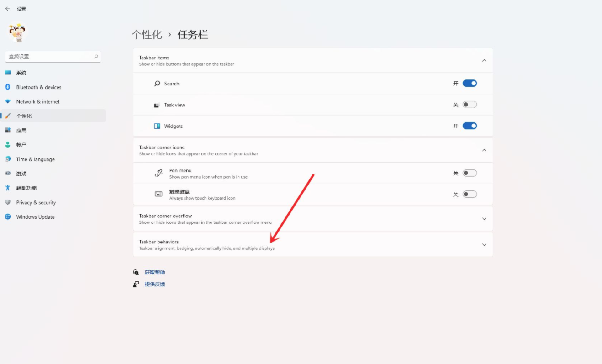This screenshot has height=364, width=602.
Task: Expand the Taskbar corner overflow section
Action: 484,218
